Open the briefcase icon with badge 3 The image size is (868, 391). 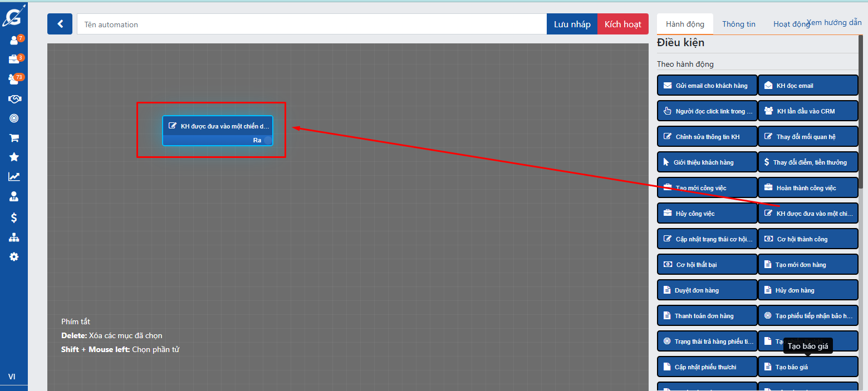[x=14, y=60]
